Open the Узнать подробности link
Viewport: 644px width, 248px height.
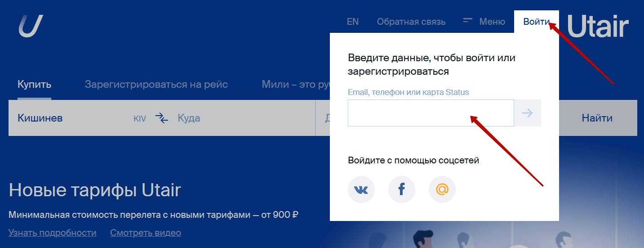pyautogui.click(x=52, y=233)
